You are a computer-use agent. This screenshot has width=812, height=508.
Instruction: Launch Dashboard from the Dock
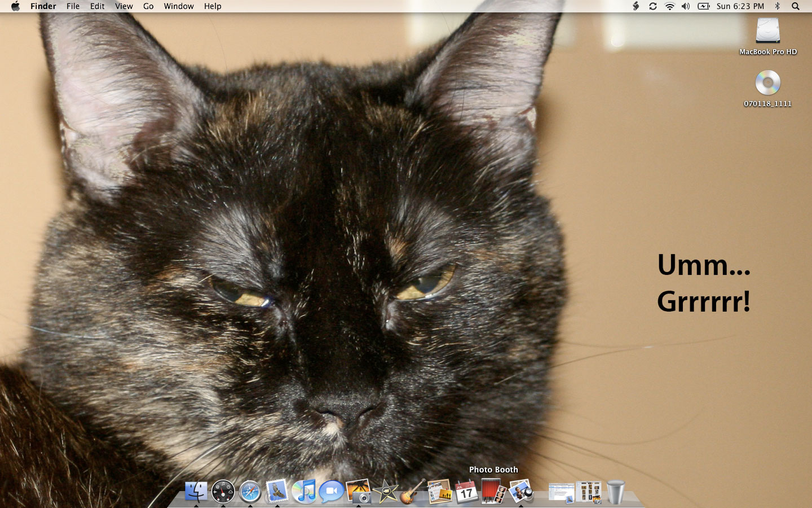point(223,491)
